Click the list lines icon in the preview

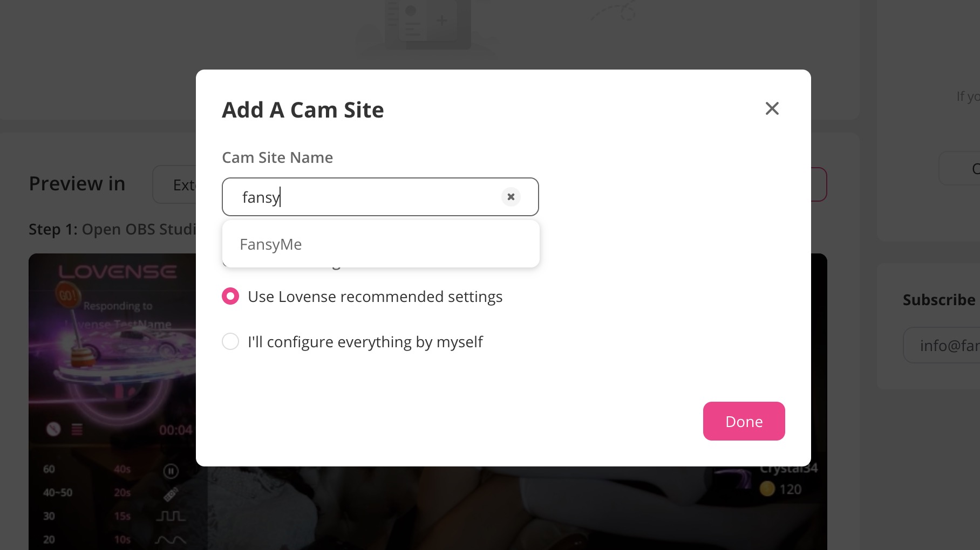77,429
